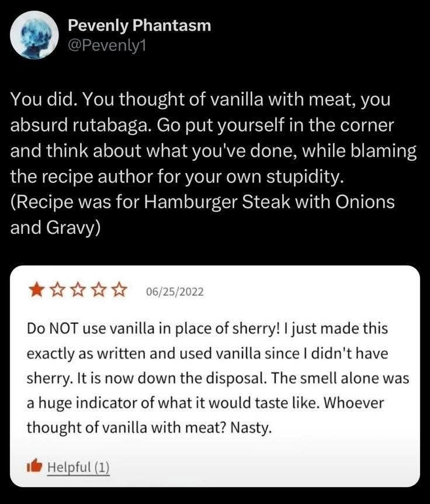Select the first filled orange star
Viewport: 430px width, 504px height.
[x=37, y=290]
